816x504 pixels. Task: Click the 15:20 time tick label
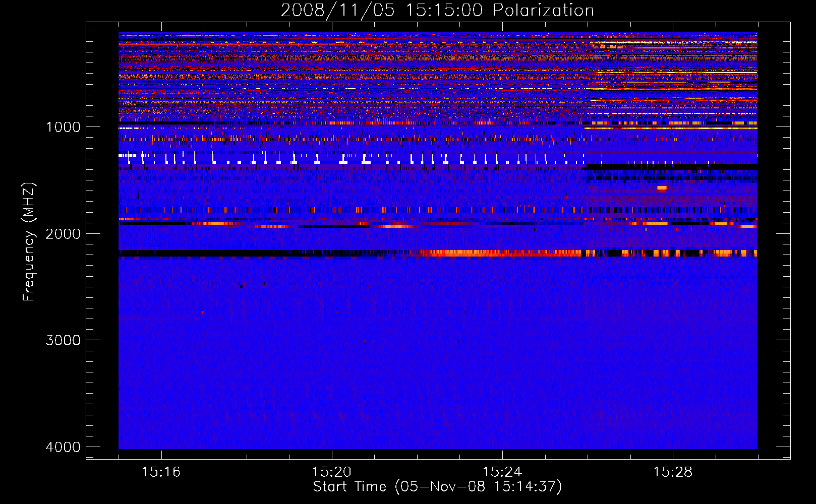(x=331, y=472)
